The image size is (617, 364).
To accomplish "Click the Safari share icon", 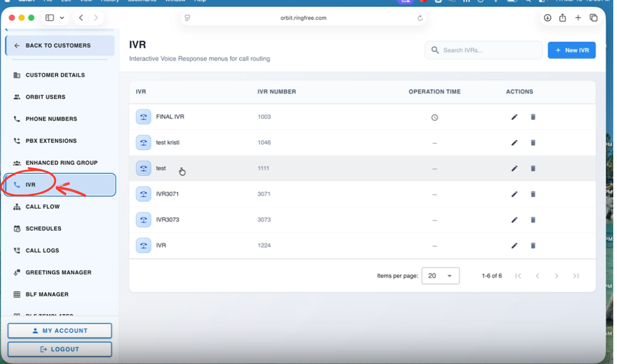I will click(x=562, y=18).
